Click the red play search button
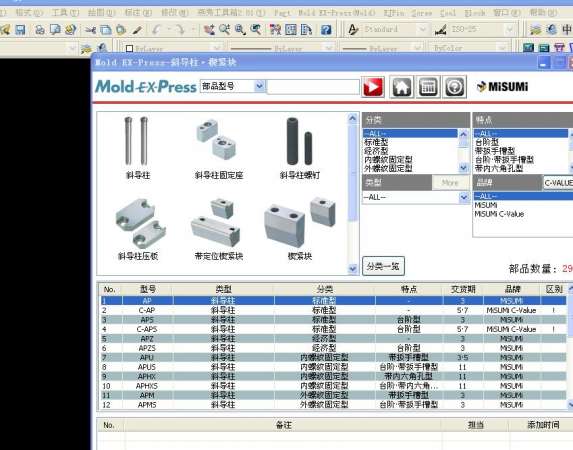 pyautogui.click(x=373, y=87)
